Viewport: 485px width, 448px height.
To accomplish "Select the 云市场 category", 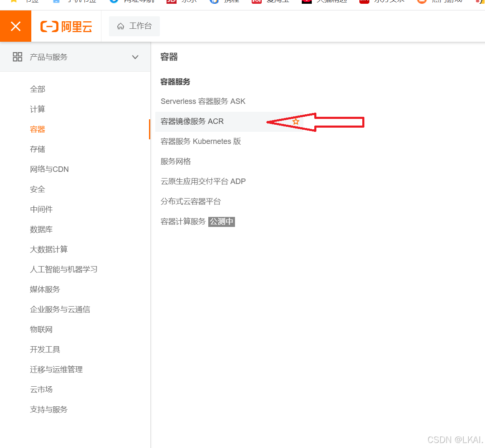I will [x=41, y=390].
